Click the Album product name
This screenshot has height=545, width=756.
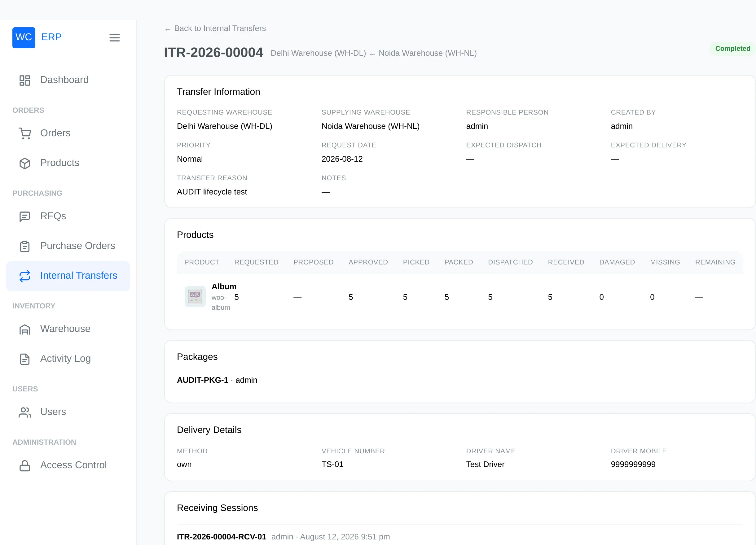[224, 286]
